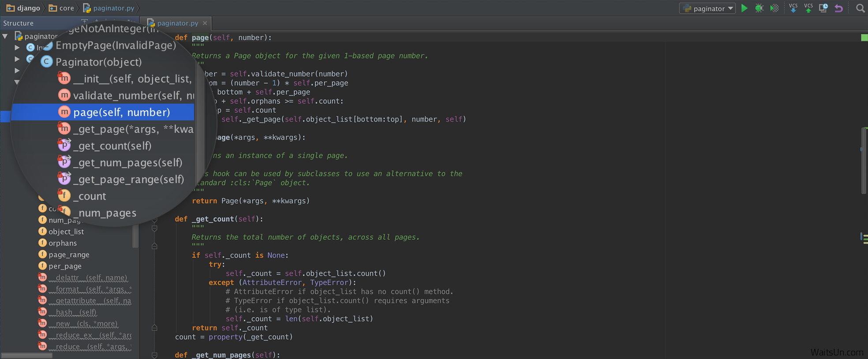The width and height of the screenshot is (868, 359).
Task: Commit changes via VCS up arrow
Action: point(808,8)
